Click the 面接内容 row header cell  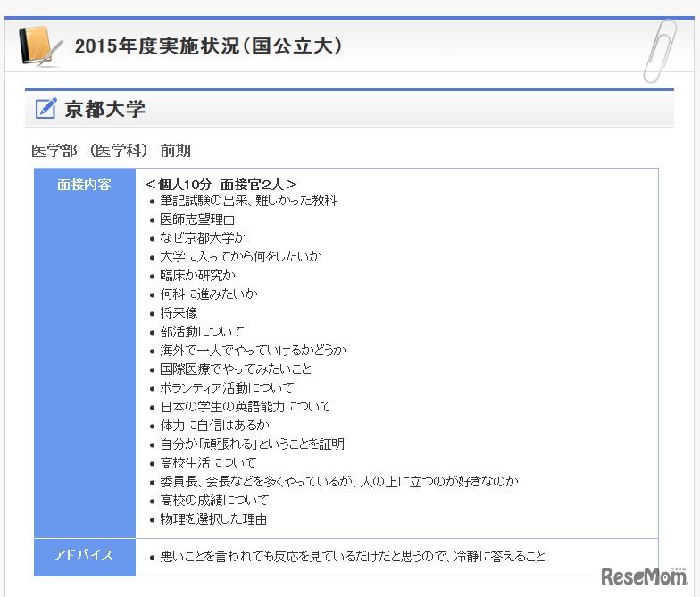(84, 353)
